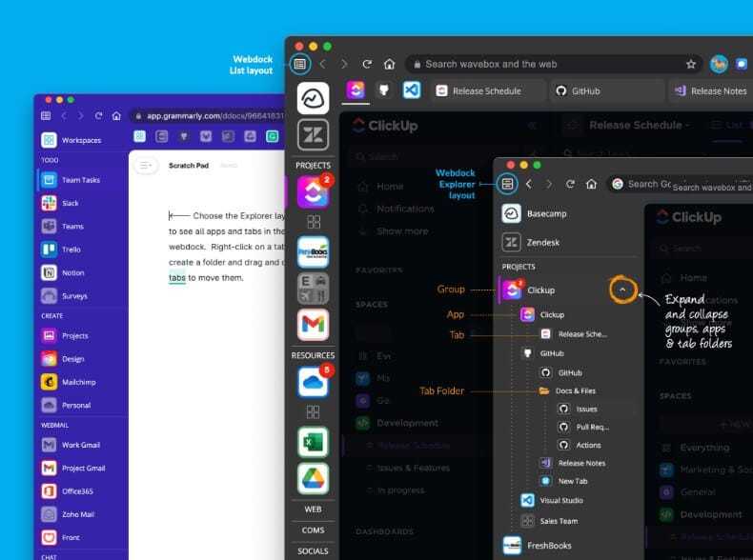Toggle the Webdock List layout button
This screenshot has width=753, height=560.
(x=300, y=64)
